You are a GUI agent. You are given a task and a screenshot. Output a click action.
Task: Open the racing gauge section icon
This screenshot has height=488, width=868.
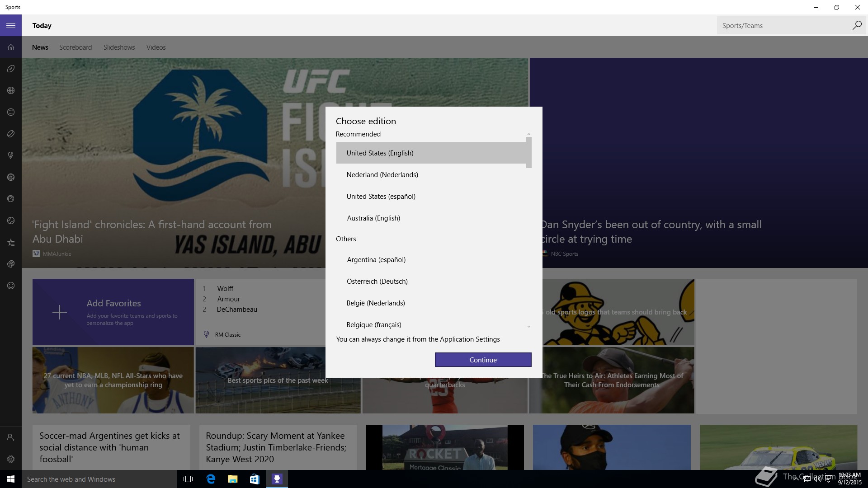click(11, 199)
